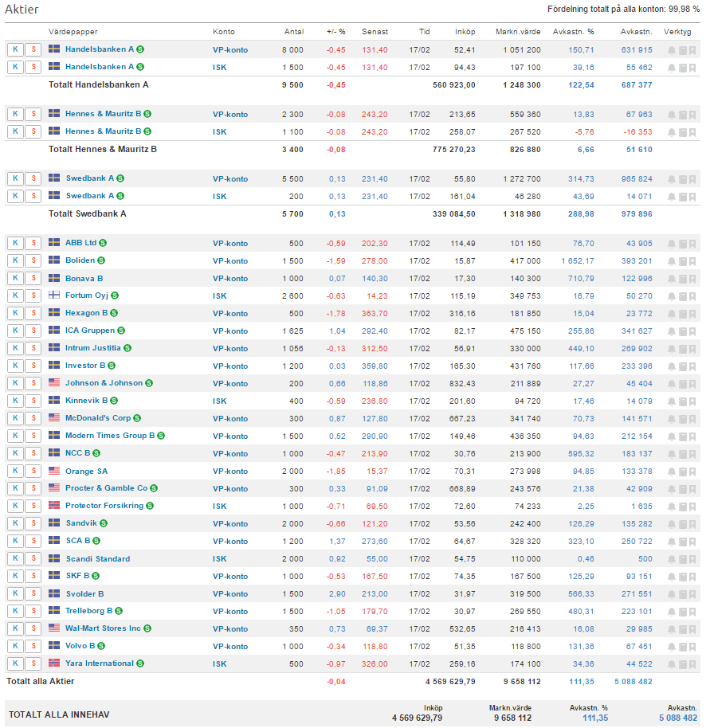
Task: Click S button for Svolder B
Action: [33, 593]
